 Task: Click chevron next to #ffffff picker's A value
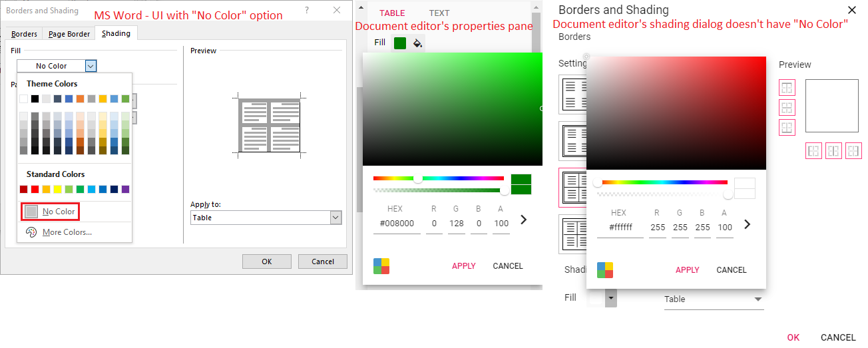pyautogui.click(x=747, y=224)
